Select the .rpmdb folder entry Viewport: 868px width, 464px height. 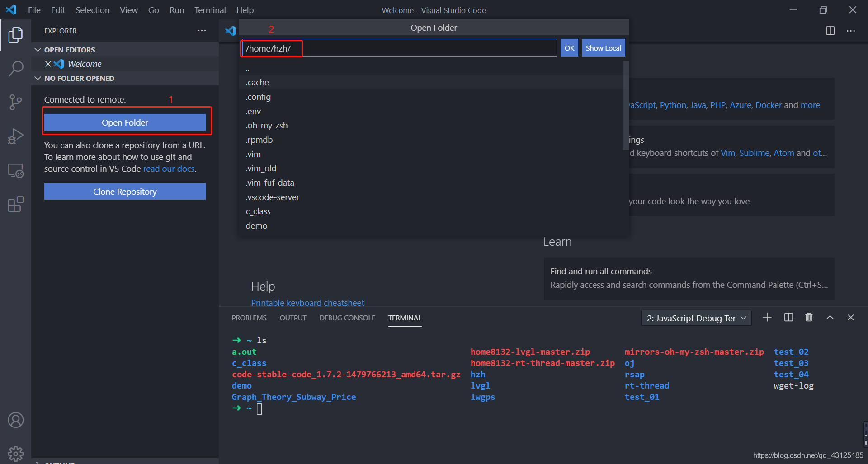coord(430,140)
